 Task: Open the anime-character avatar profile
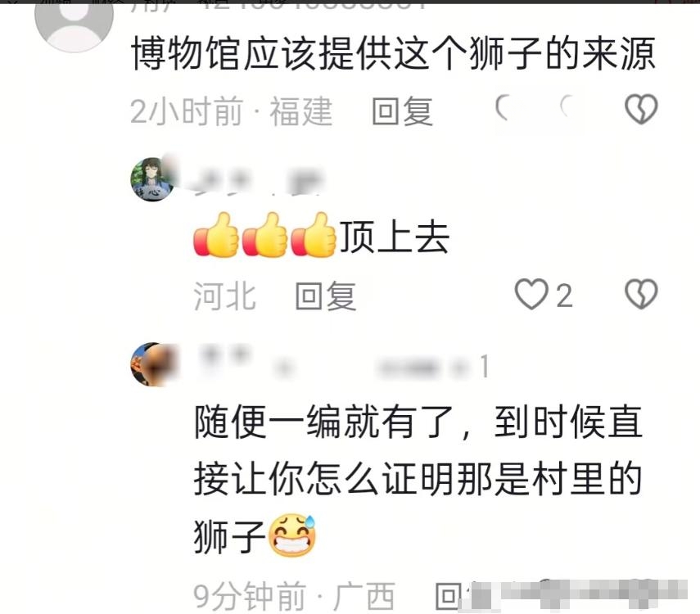pos(151,179)
